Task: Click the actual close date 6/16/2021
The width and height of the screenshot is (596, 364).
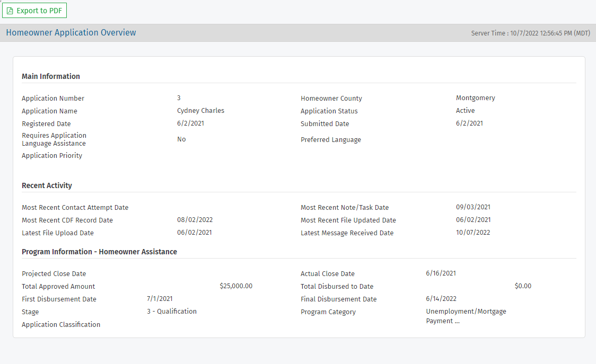Action: click(441, 273)
